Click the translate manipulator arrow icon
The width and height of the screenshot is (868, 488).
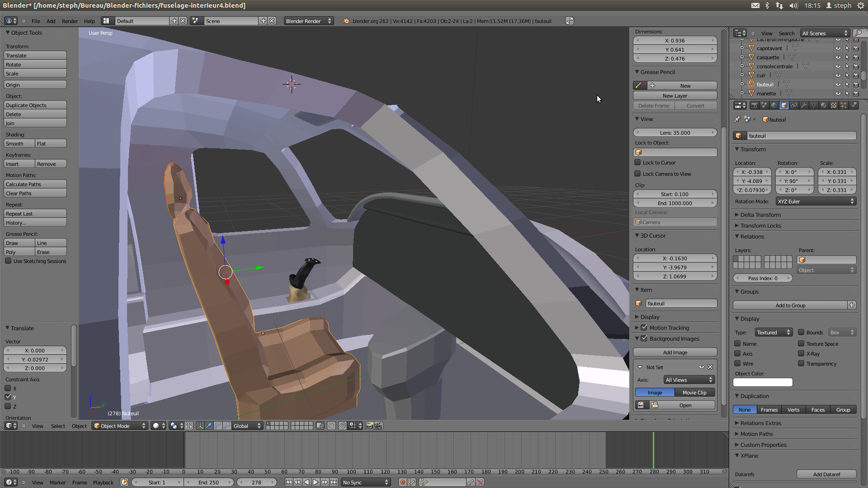tap(209, 426)
